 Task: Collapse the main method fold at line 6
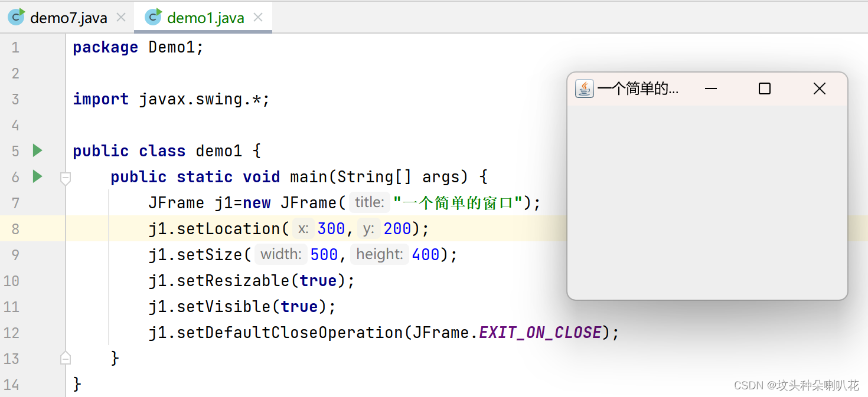pos(66,178)
